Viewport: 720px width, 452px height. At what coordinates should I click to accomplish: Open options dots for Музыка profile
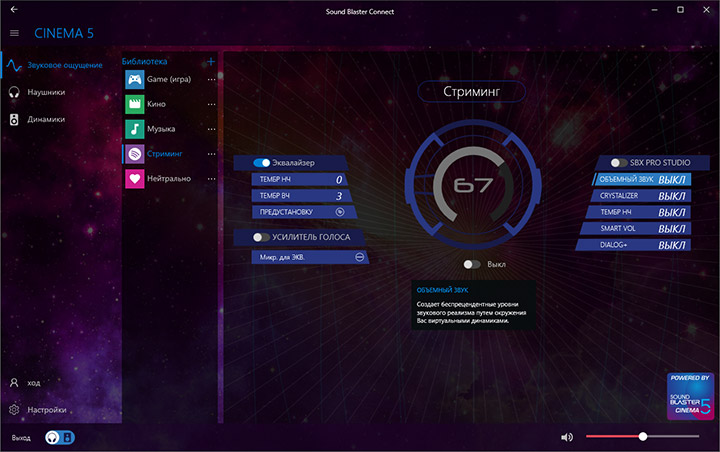tap(211, 129)
